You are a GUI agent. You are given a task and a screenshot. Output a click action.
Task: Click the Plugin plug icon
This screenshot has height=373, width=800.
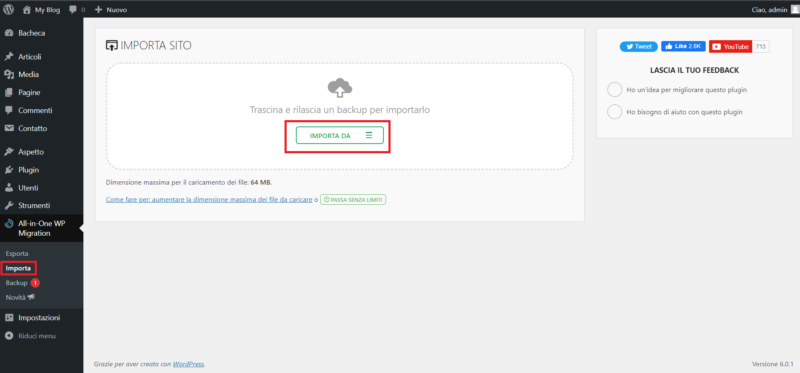9,170
